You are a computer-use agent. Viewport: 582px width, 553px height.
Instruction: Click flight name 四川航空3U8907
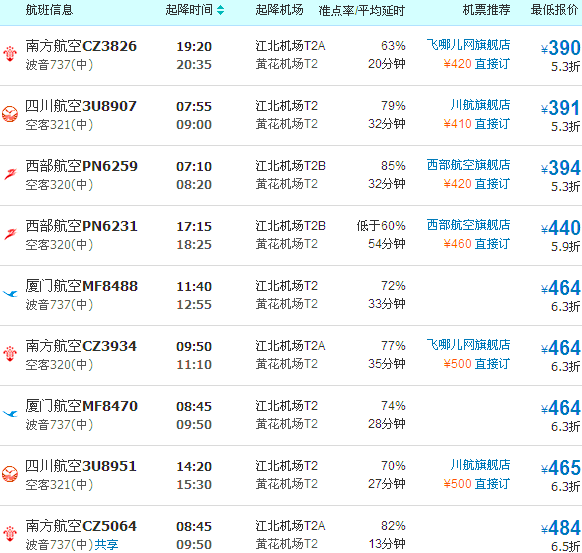pyautogui.click(x=81, y=106)
